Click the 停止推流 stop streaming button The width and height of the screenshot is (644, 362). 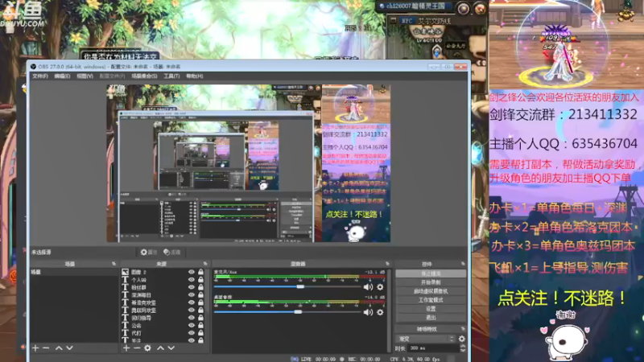coord(431,274)
